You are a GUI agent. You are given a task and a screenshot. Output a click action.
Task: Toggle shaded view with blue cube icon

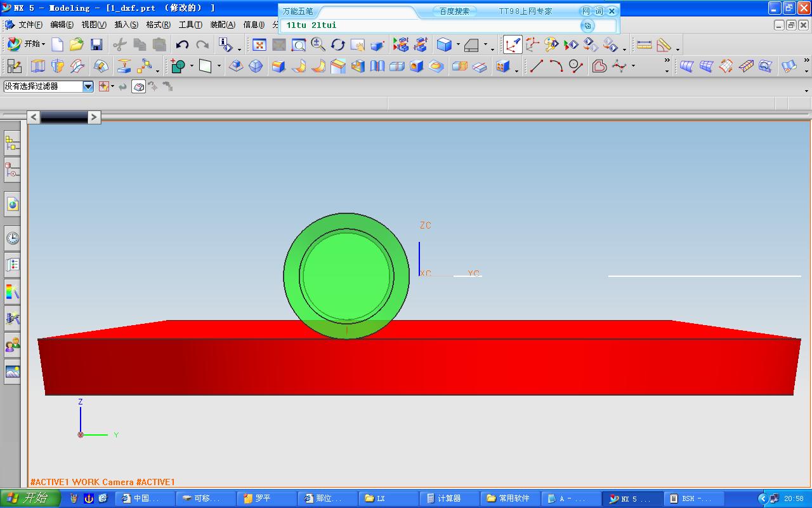point(444,44)
